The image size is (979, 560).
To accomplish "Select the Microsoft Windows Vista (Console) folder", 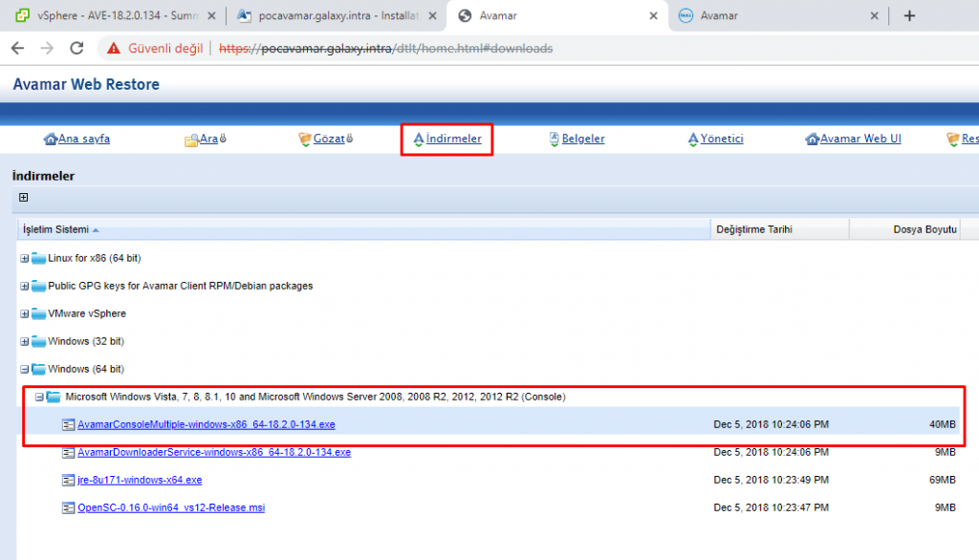I will (x=315, y=397).
